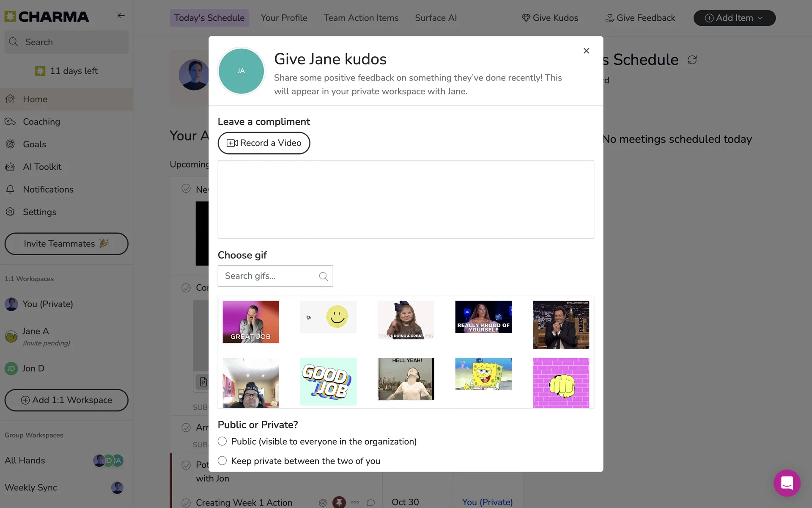Screen dimensions: 812x508
Task: Pick the SpongeBob gif thumbnail
Action: pos(483,374)
